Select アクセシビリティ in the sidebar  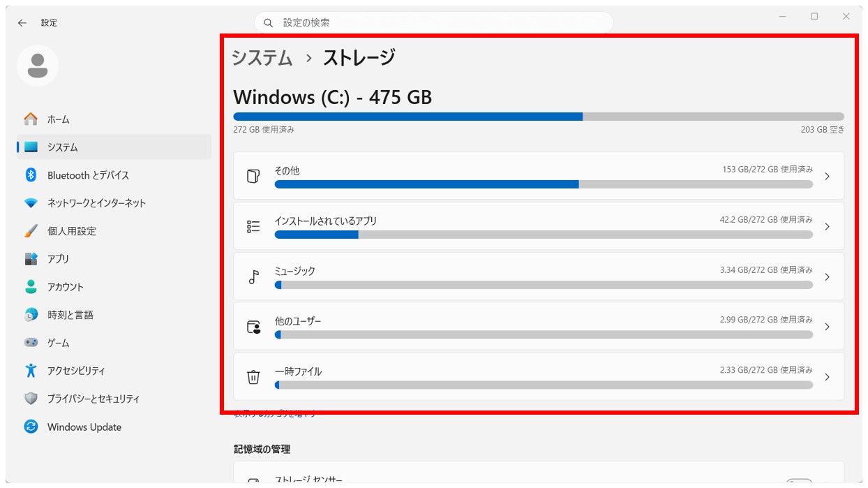click(x=79, y=371)
